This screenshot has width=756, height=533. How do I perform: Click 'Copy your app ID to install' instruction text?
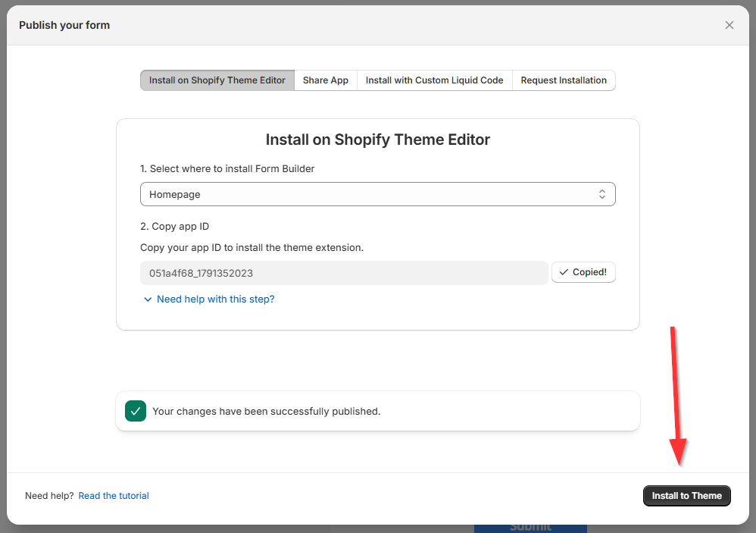point(251,248)
